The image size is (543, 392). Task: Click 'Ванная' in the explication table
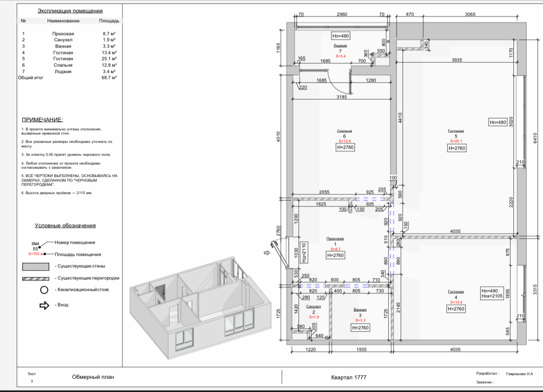click(x=63, y=46)
